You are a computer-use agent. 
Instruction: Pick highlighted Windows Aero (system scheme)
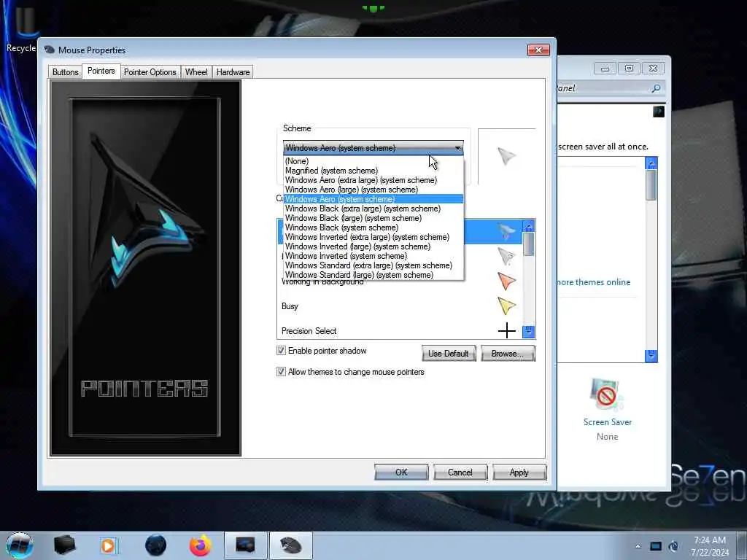(x=373, y=199)
